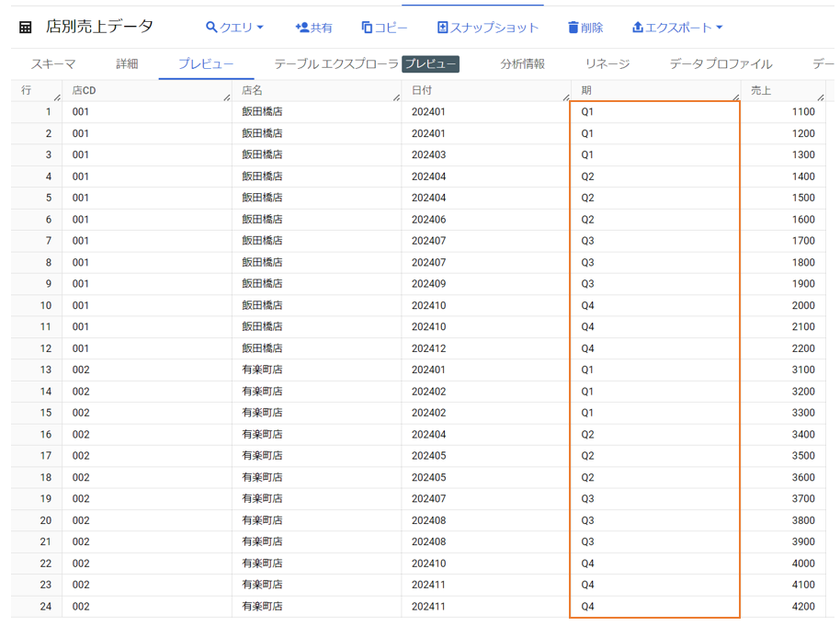This screenshot has height=626, width=840.
Task: Click sales value 1100 in row 1
Action: tap(803, 111)
